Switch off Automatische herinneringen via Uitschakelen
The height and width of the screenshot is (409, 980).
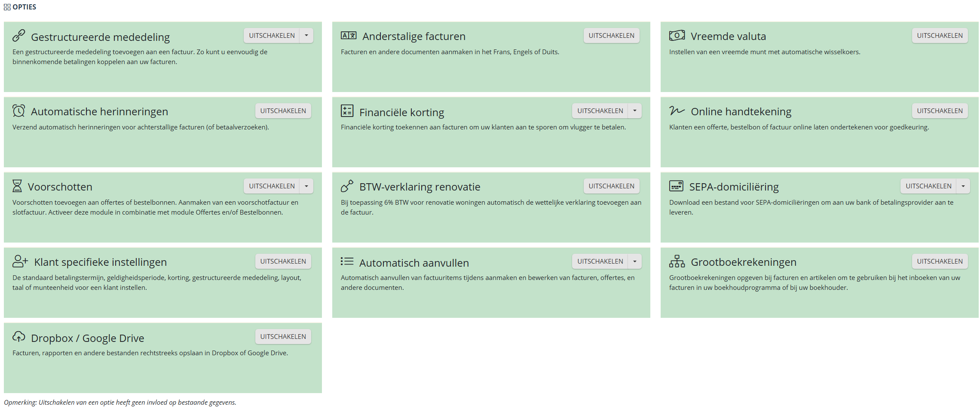[x=283, y=111]
